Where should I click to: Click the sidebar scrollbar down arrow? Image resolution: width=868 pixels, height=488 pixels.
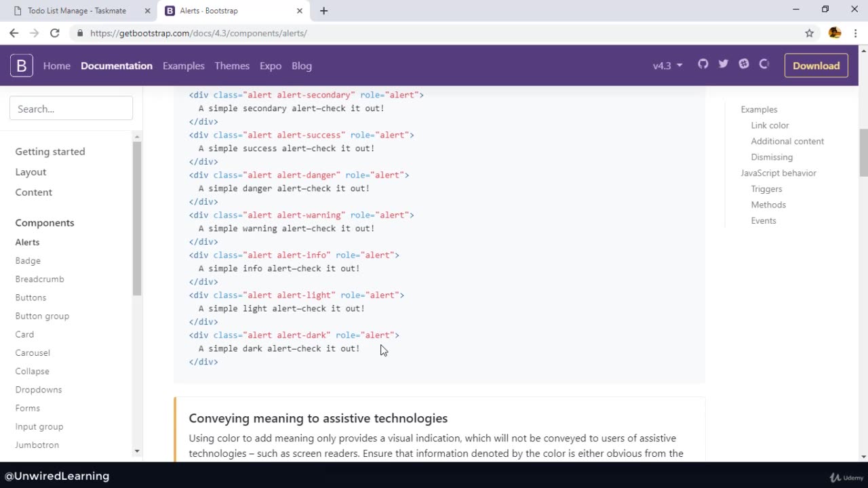(x=137, y=451)
